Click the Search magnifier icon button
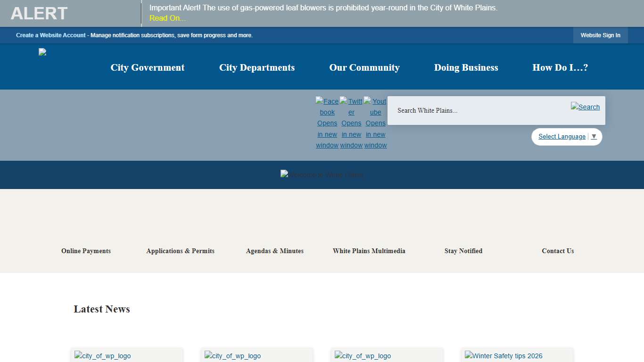This screenshot has width=644, height=362. click(x=585, y=107)
